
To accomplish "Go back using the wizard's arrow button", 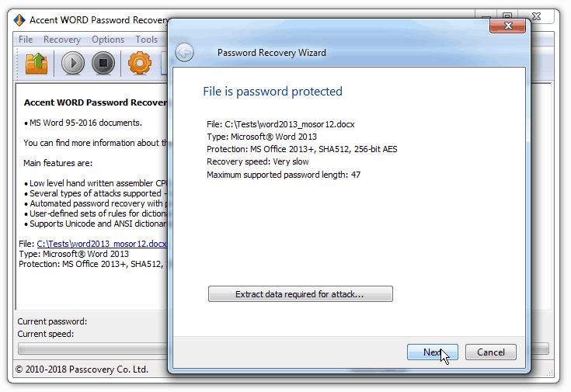I will tap(184, 53).
